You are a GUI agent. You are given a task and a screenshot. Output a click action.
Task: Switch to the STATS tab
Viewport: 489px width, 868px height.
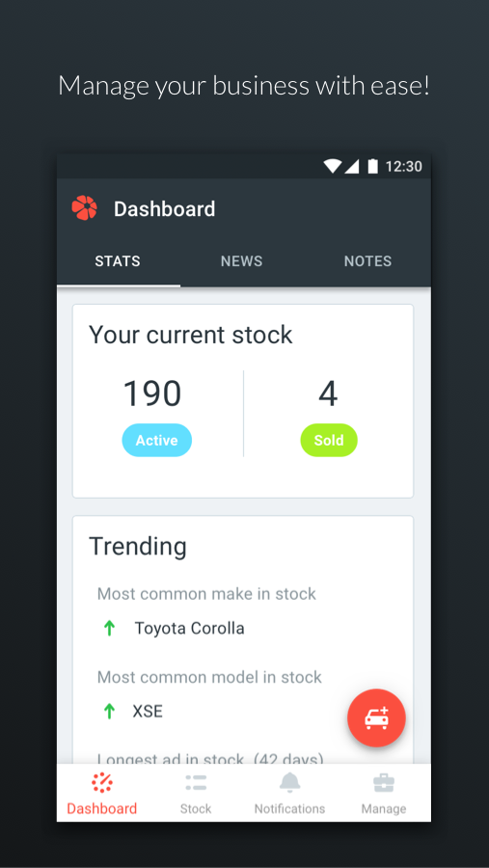(x=118, y=261)
